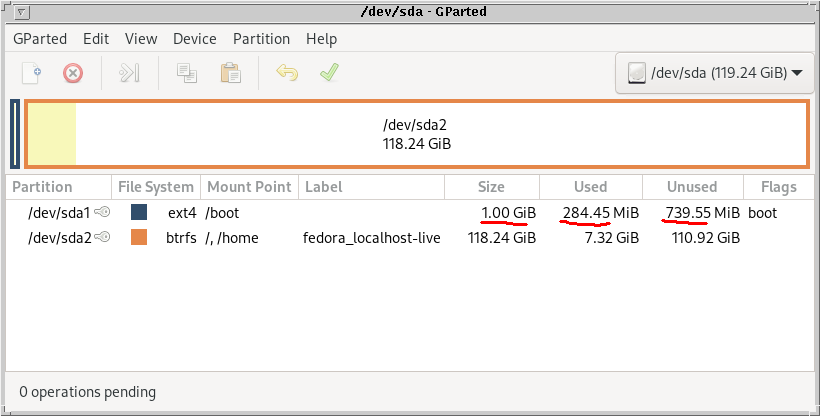The image size is (820, 416).
Task: Click the Paste partition toolbar icon
Action: pos(231,73)
